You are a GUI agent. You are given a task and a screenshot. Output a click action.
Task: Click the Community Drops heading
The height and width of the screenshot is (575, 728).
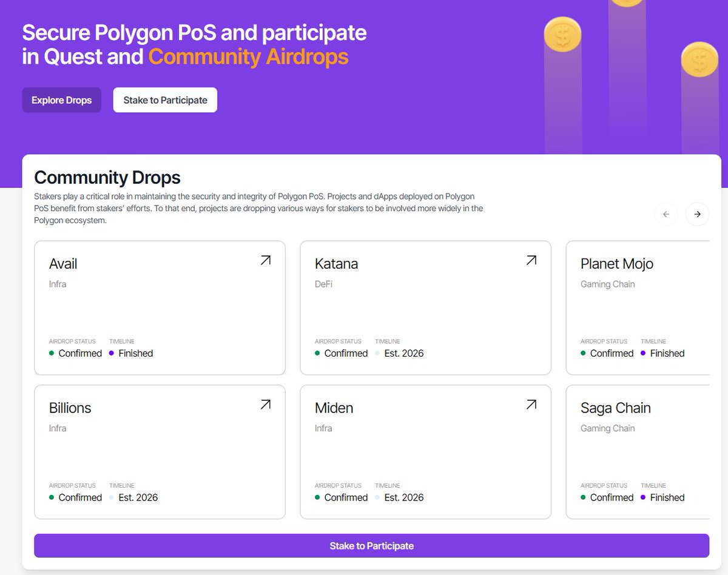(107, 178)
